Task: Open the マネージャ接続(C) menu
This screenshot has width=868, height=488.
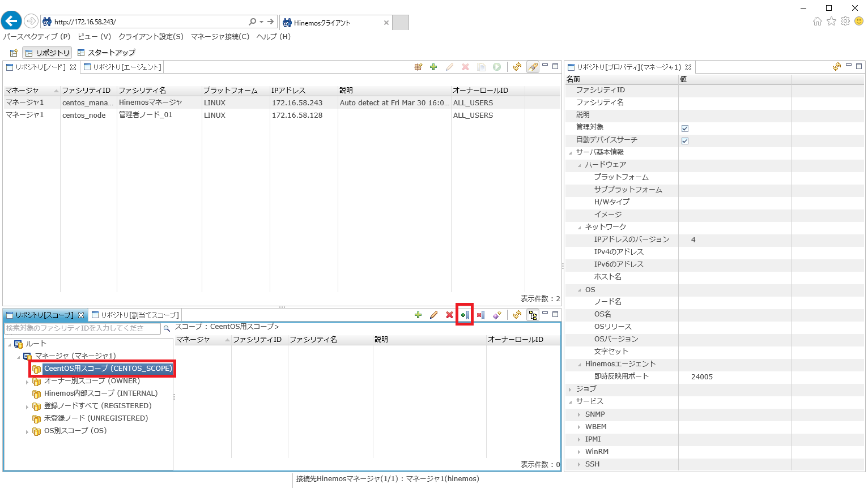Action: (220, 36)
